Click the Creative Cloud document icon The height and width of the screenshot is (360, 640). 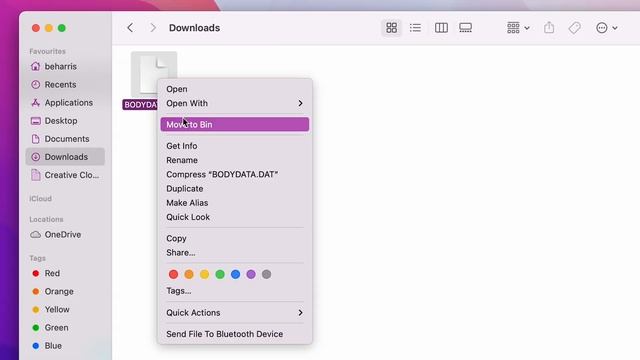pos(36,175)
